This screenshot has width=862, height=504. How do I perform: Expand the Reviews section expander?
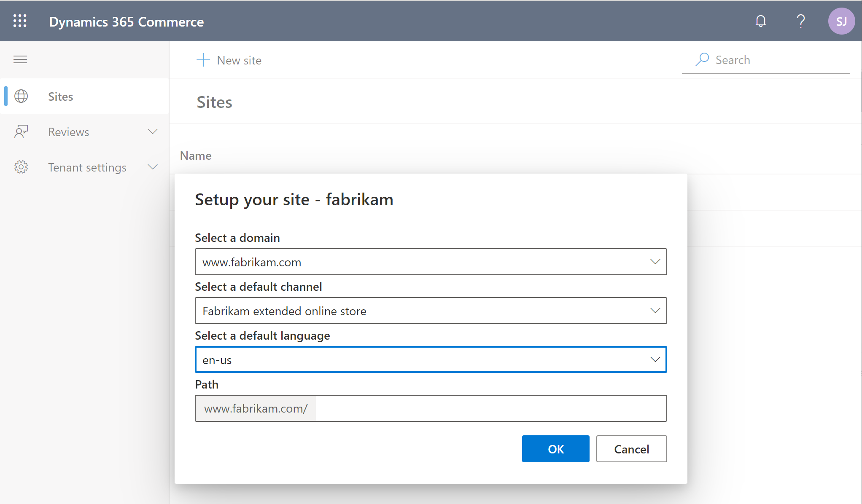click(153, 131)
